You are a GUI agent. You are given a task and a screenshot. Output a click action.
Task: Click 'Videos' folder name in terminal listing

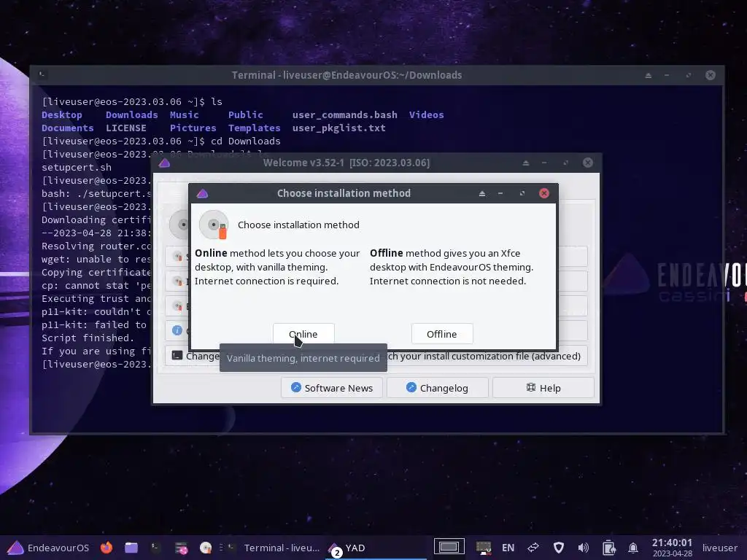tap(426, 114)
